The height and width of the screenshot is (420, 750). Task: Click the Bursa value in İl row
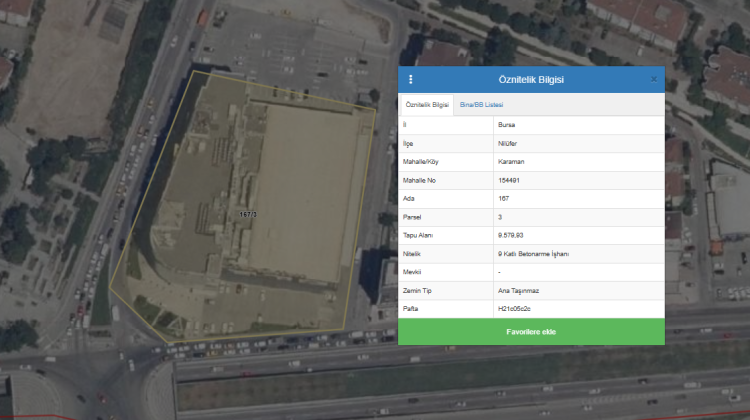pos(507,125)
